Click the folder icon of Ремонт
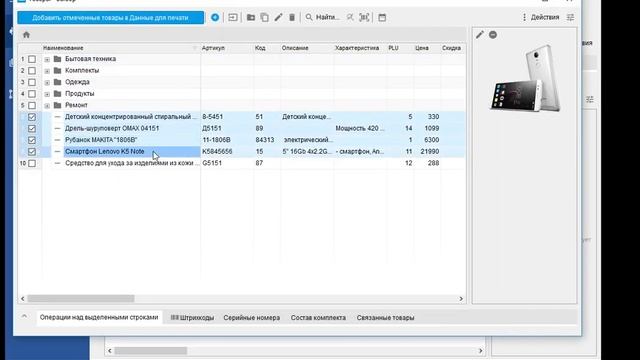 [58, 105]
